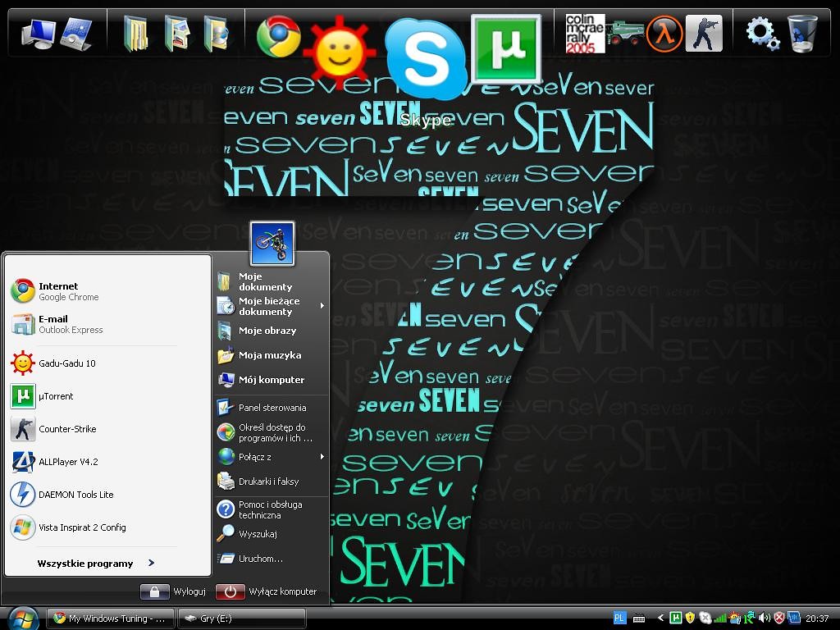840x630 pixels.
Task: Expand the Połącz z submenu arrow
Action: point(322,457)
